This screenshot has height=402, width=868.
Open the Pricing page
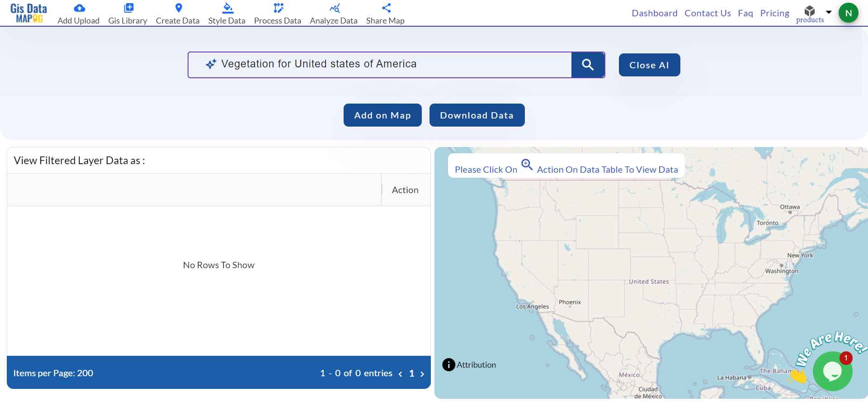pyautogui.click(x=774, y=13)
